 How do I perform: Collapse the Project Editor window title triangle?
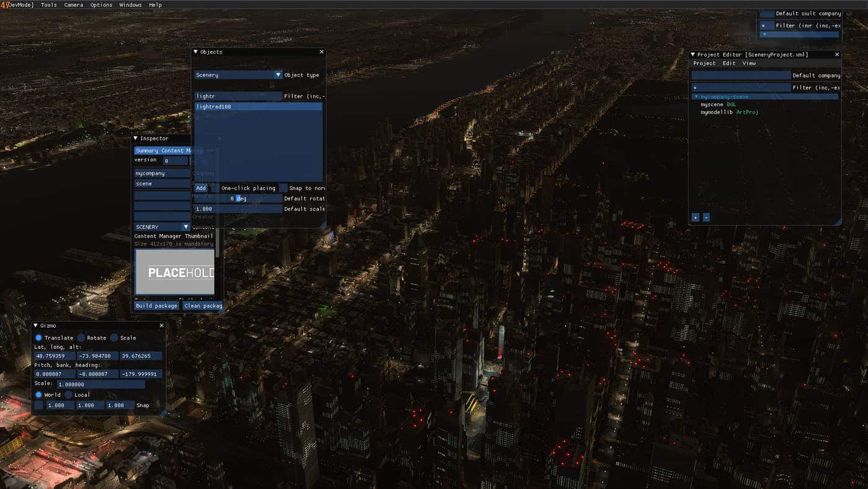693,55
